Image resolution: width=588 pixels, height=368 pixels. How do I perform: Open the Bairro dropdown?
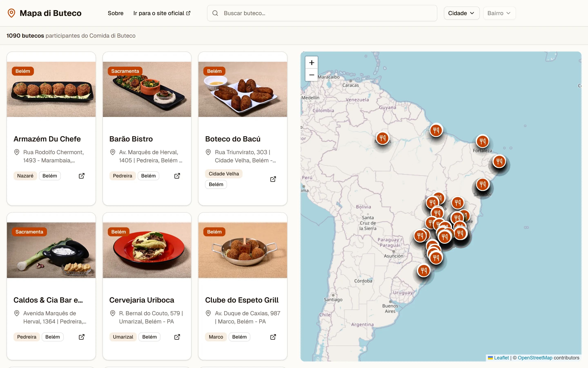[499, 13]
